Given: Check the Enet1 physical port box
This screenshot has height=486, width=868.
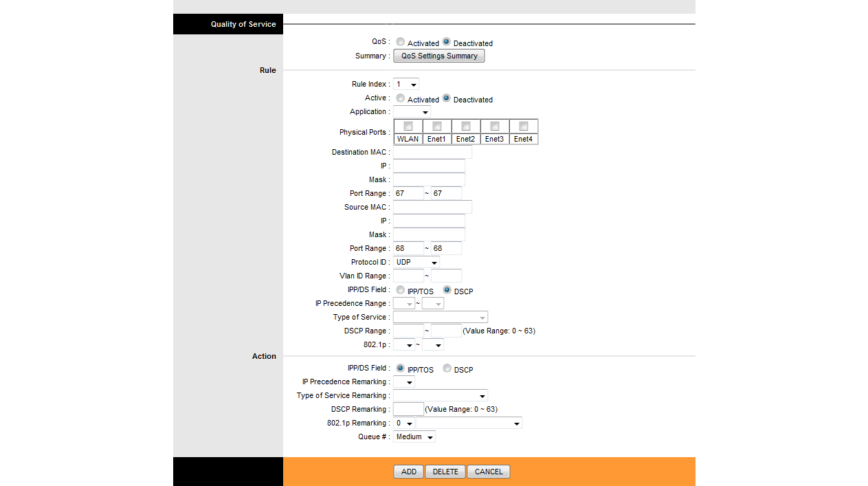Looking at the screenshot, I should pyautogui.click(x=437, y=126).
